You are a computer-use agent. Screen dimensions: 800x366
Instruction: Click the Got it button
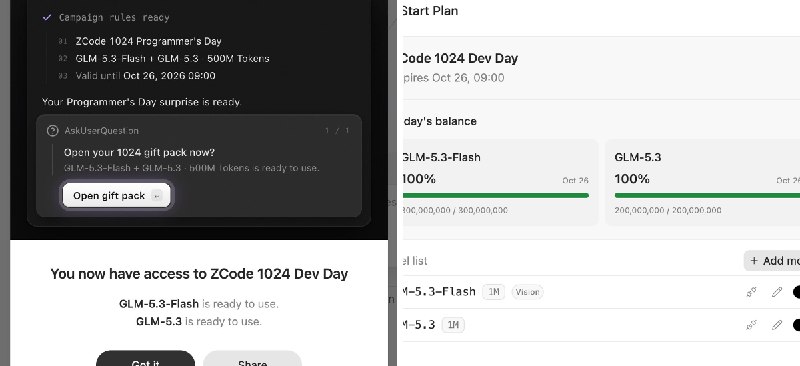coord(145,358)
